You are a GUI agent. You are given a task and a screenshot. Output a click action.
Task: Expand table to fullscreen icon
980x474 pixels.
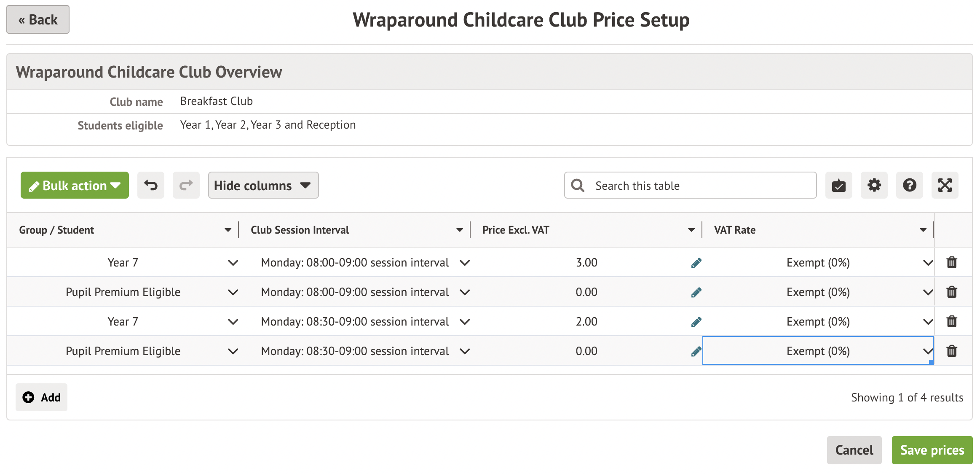[x=945, y=185]
